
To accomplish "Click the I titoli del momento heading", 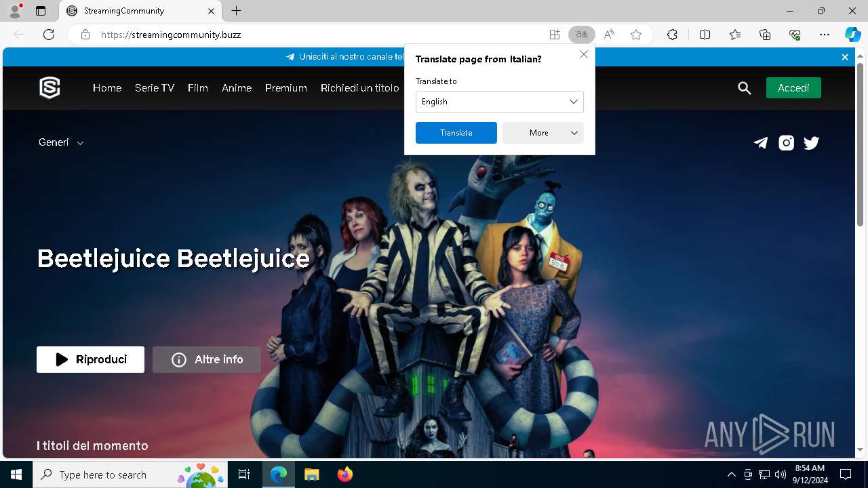I will (x=92, y=445).
